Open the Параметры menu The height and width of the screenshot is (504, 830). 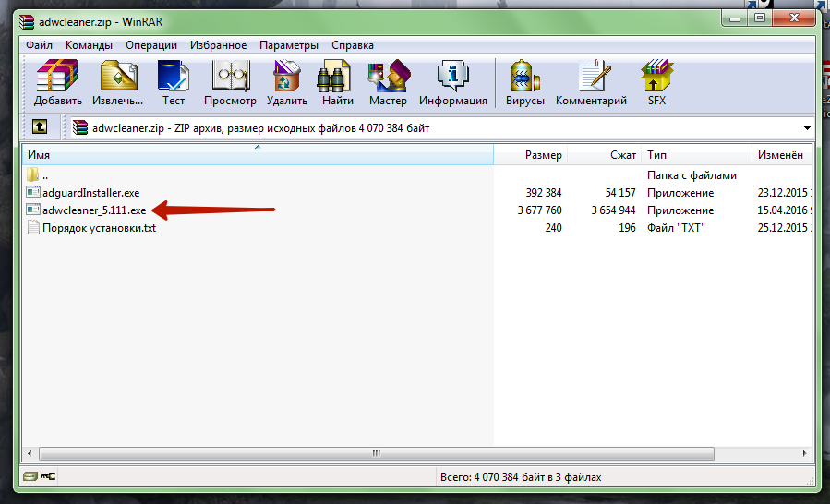(x=289, y=45)
